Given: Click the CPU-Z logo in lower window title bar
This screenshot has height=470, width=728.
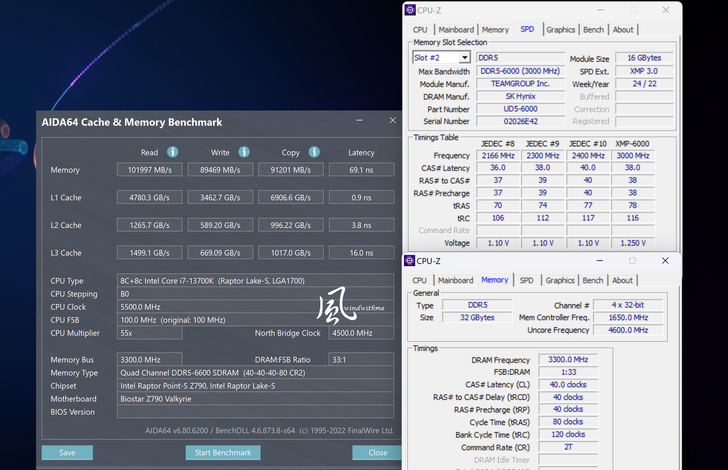Looking at the screenshot, I should click(410, 261).
